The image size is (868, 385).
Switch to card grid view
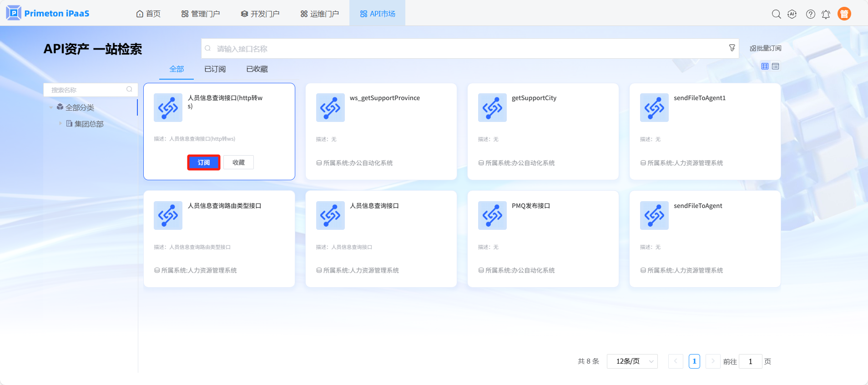pos(765,66)
